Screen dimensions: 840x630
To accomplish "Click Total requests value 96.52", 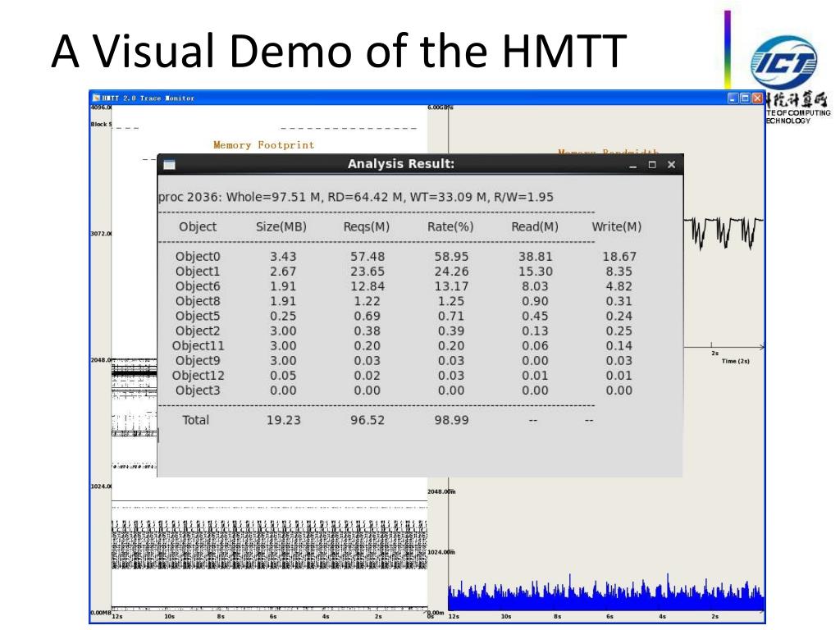I will pyautogui.click(x=367, y=420).
